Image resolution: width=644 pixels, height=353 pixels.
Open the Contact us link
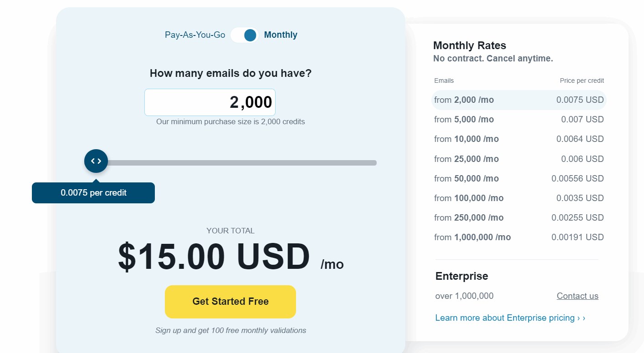(x=578, y=296)
